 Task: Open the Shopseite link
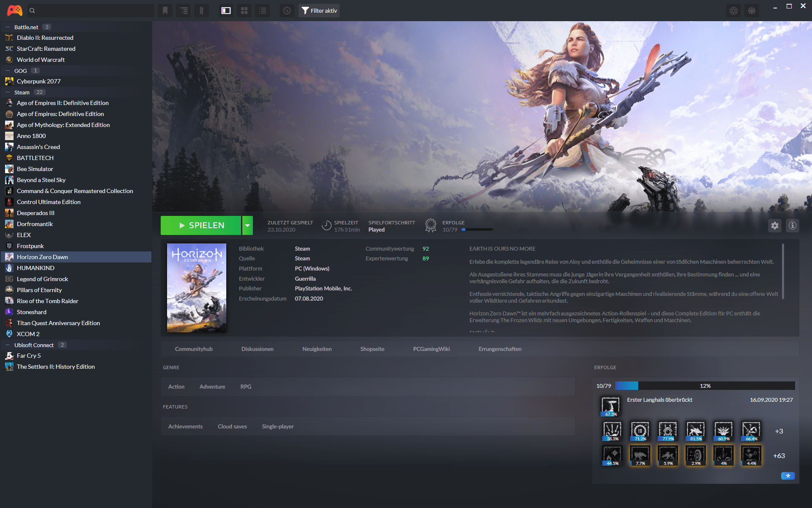pyautogui.click(x=372, y=349)
